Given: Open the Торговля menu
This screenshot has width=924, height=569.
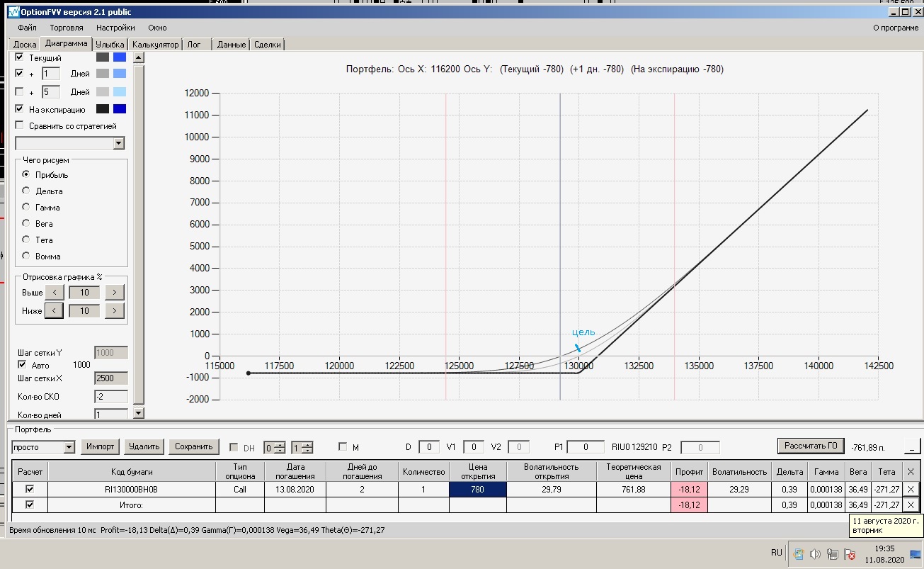Looking at the screenshot, I should point(67,28).
